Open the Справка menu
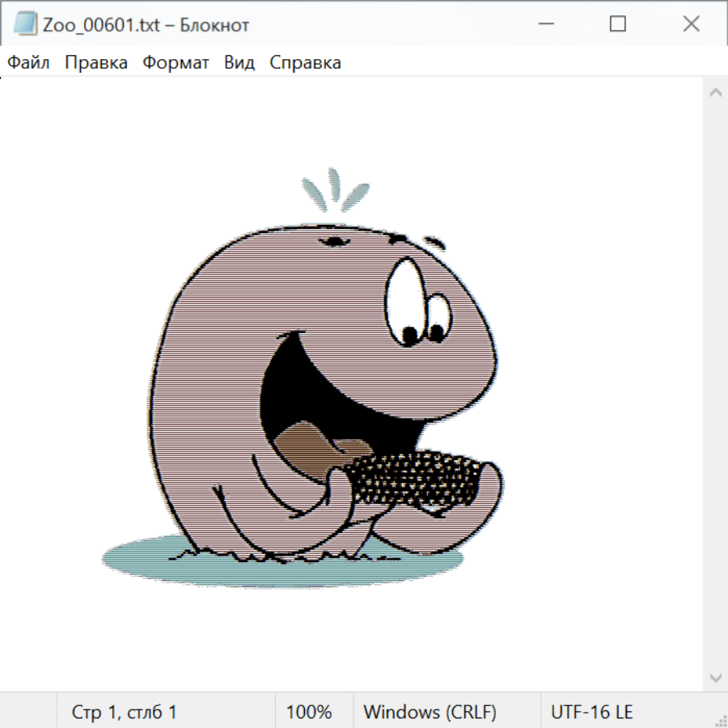Screen dimensions: 728x728 tap(305, 62)
